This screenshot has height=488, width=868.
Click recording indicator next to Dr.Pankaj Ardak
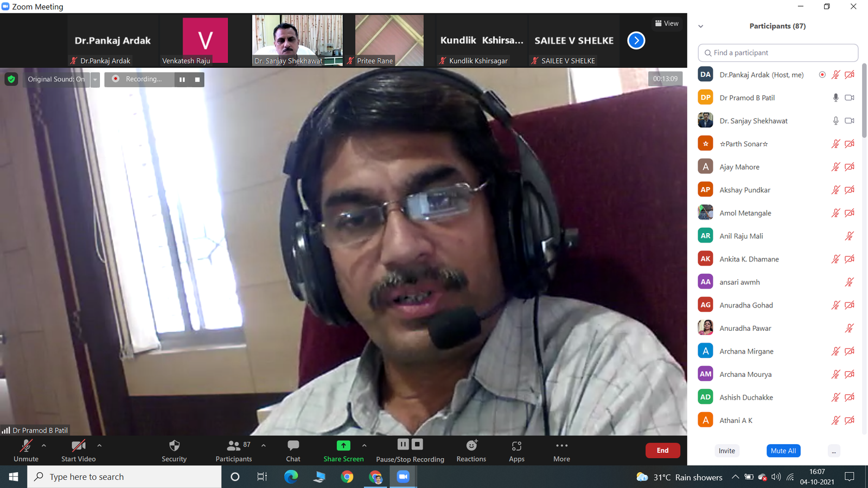[822, 75]
